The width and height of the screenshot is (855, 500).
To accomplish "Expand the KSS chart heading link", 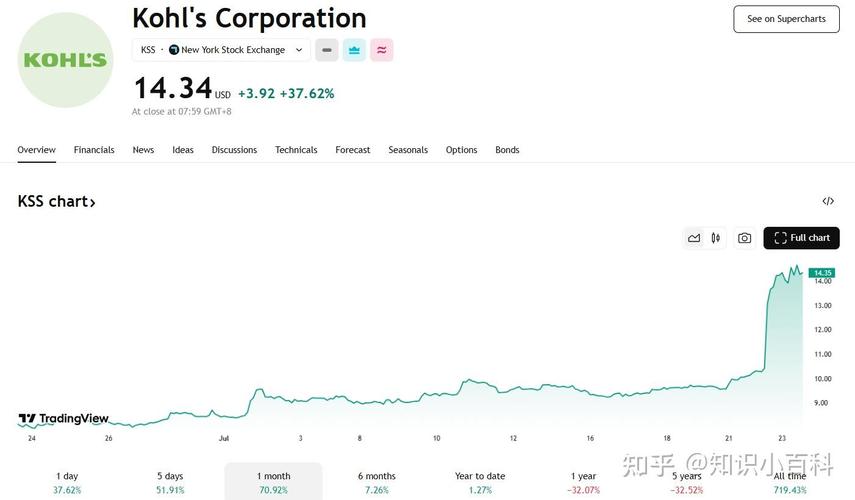I will (57, 202).
